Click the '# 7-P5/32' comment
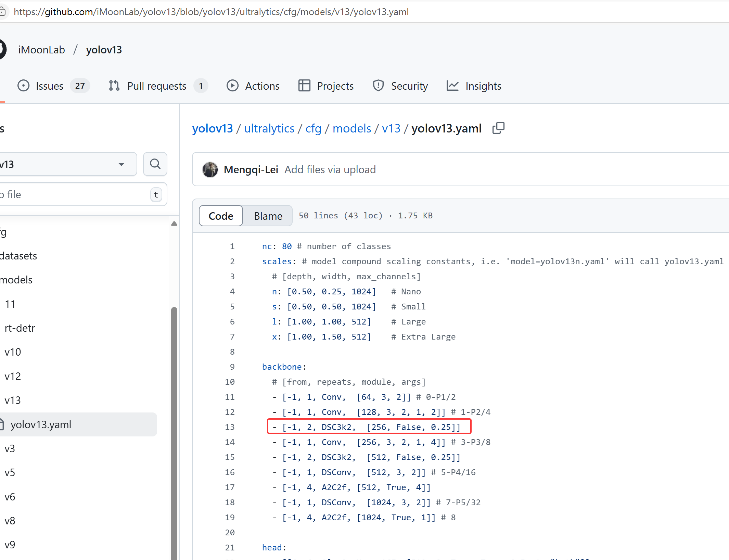Screen dimensions: 729x560 (x=458, y=502)
